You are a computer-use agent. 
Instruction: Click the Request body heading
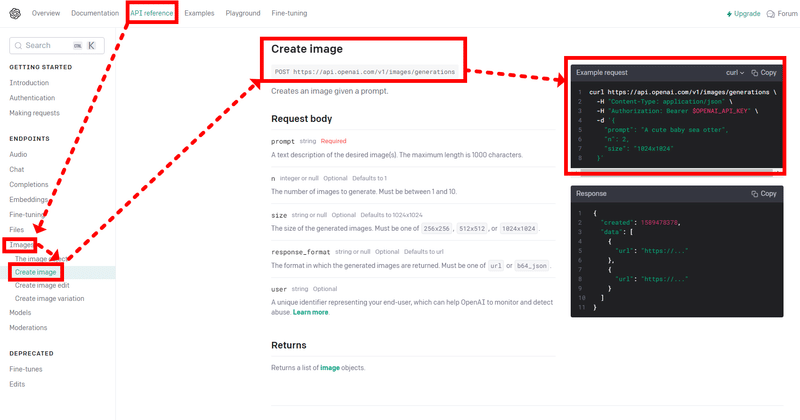[302, 119]
